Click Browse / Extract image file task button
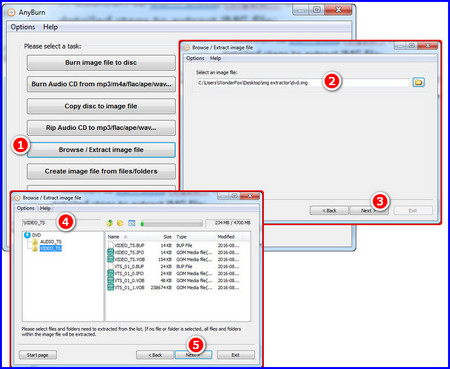Image resolution: width=450 pixels, height=369 pixels. point(101,150)
